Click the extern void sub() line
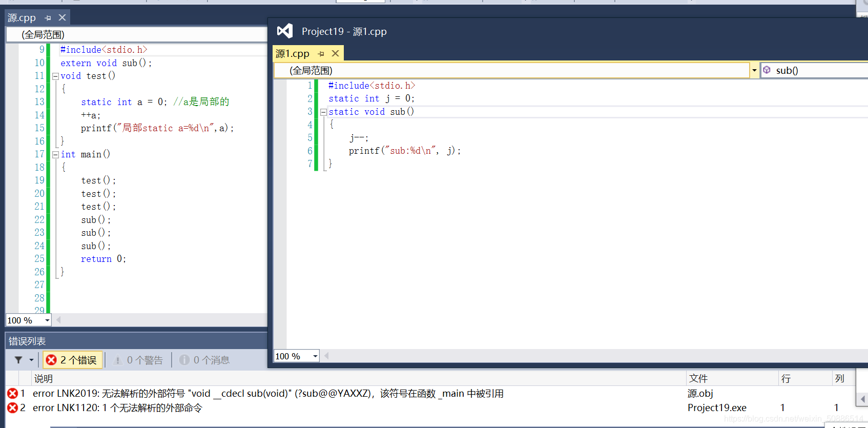 click(x=106, y=63)
